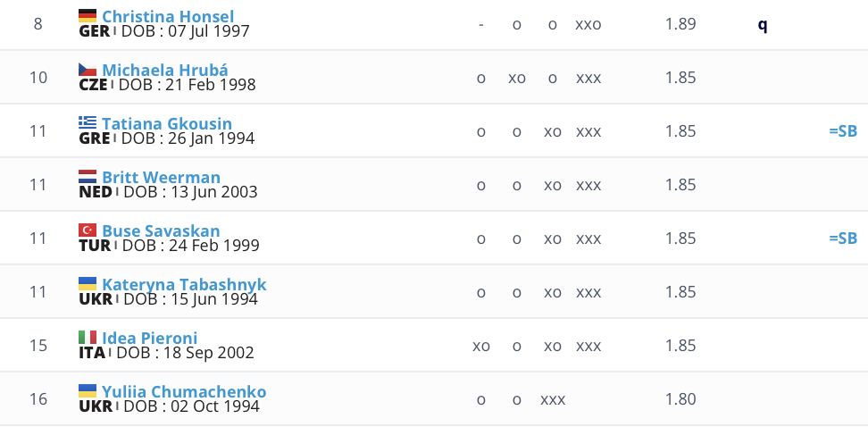The height and width of the screenshot is (427, 868).
Task: Click the =SB note for Tatiana Gkousin
Action: click(x=842, y=131)
